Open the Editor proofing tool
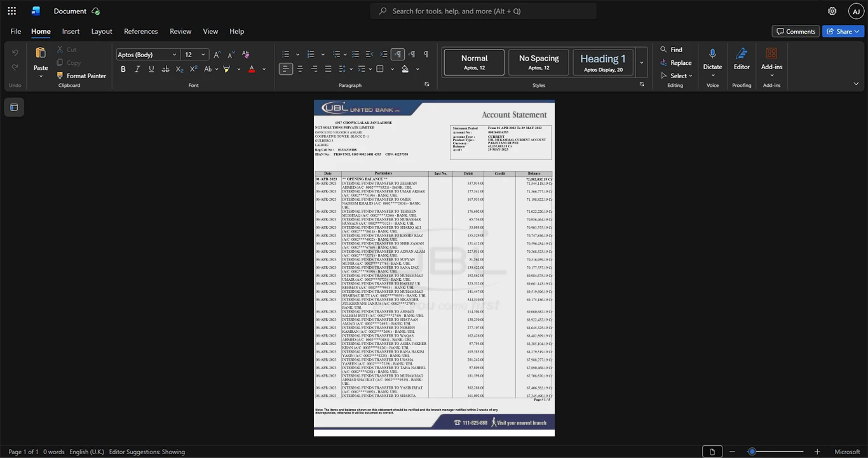The height and width of the screenshot is (458, 868). (x=742, y=58)
